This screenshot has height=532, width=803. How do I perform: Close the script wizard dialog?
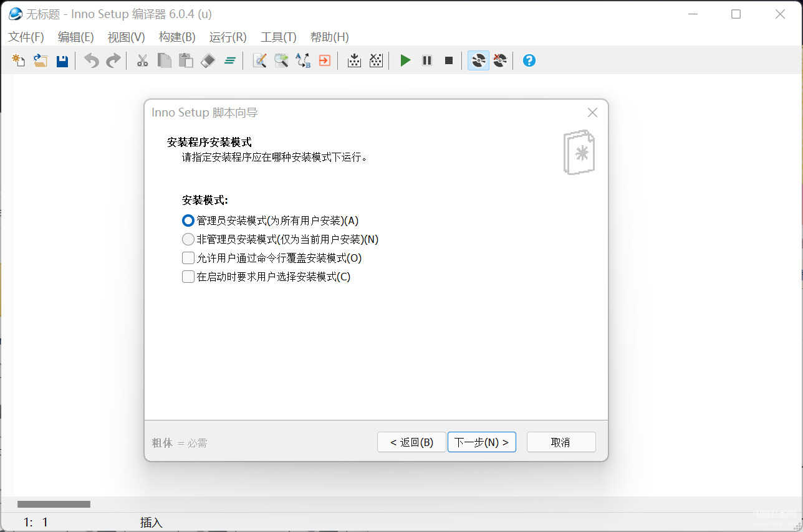(x=592, y=113)
